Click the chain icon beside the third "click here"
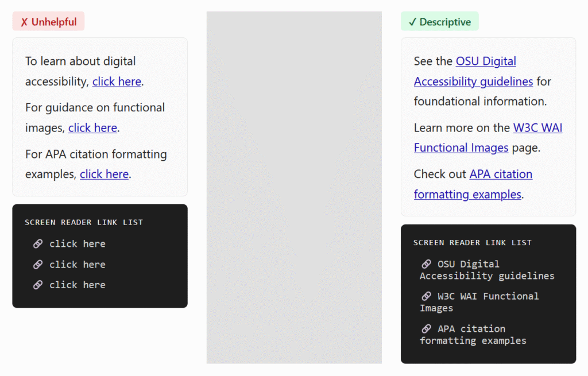 tap(38, 285)
